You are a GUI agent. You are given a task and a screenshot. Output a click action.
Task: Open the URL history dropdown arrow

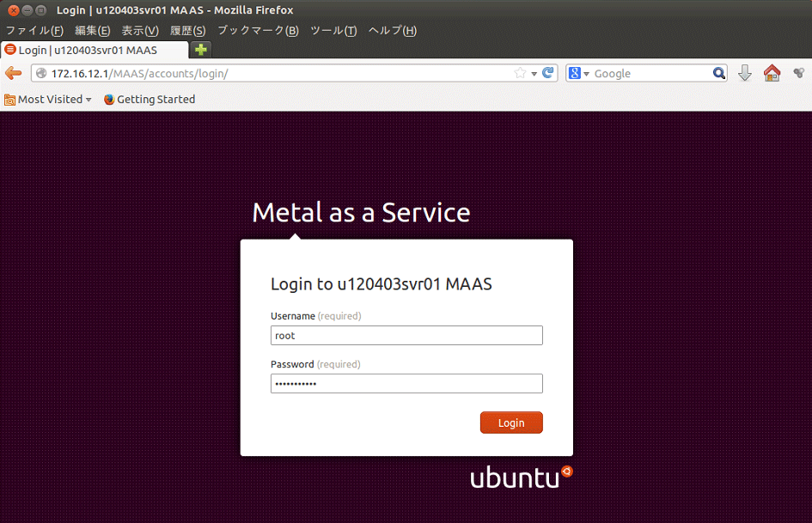(x=534, y=74)
